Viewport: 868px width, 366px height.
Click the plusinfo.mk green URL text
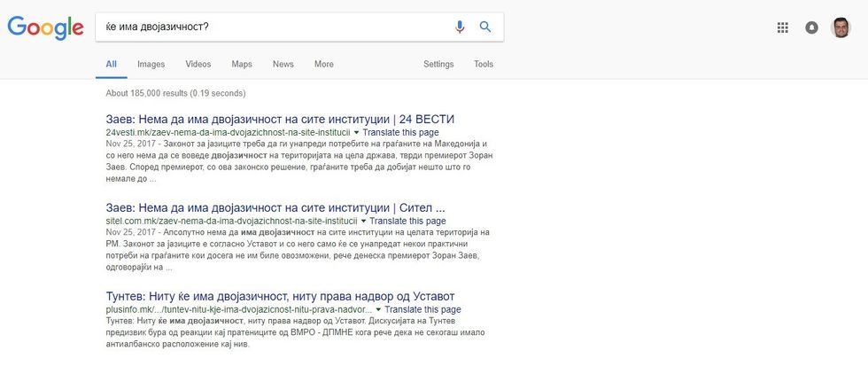point(238,310)
